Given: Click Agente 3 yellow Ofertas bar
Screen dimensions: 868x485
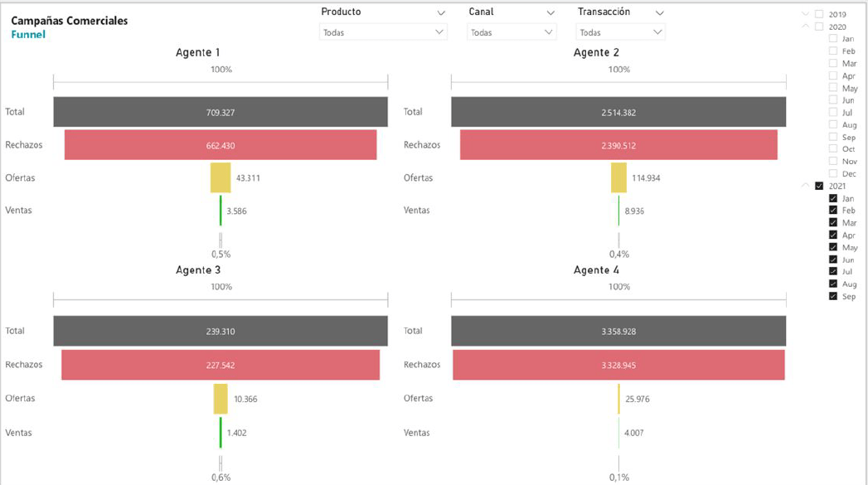Looking at the screenshot, I should coord(221,399).
